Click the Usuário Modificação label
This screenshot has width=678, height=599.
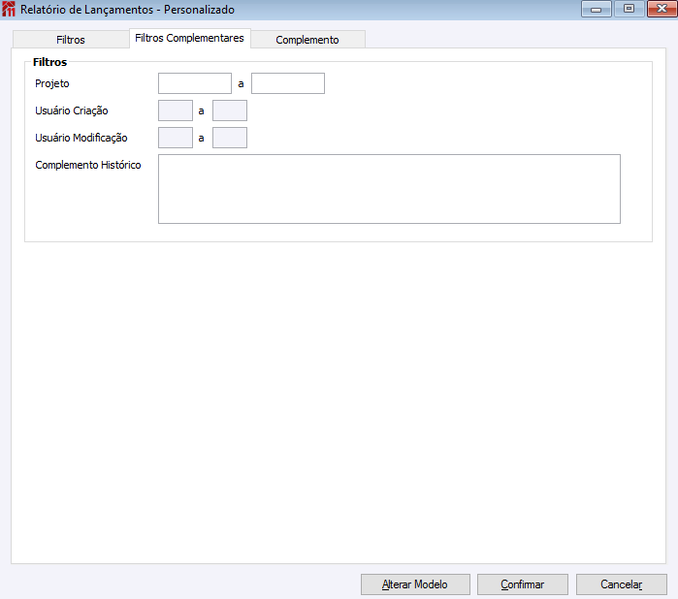(x=81, y=138)
